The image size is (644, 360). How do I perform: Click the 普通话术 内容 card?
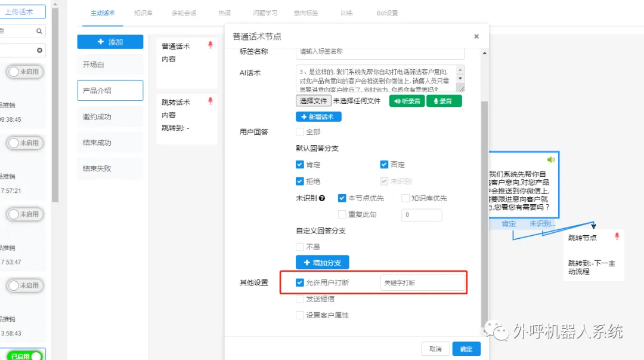187,63
